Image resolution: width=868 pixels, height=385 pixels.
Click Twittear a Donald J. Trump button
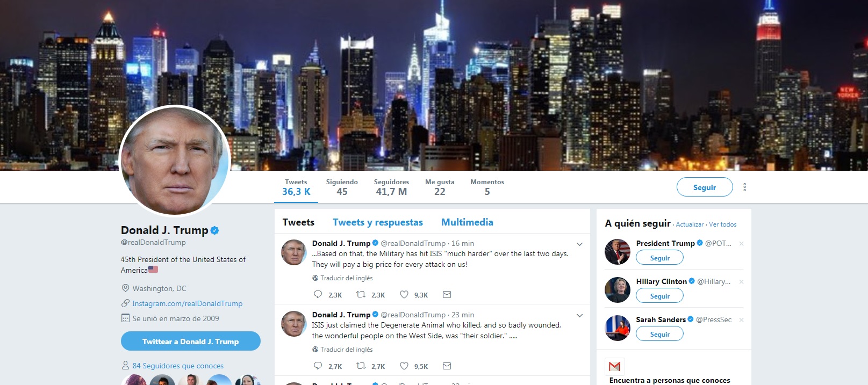click(190, 341)
